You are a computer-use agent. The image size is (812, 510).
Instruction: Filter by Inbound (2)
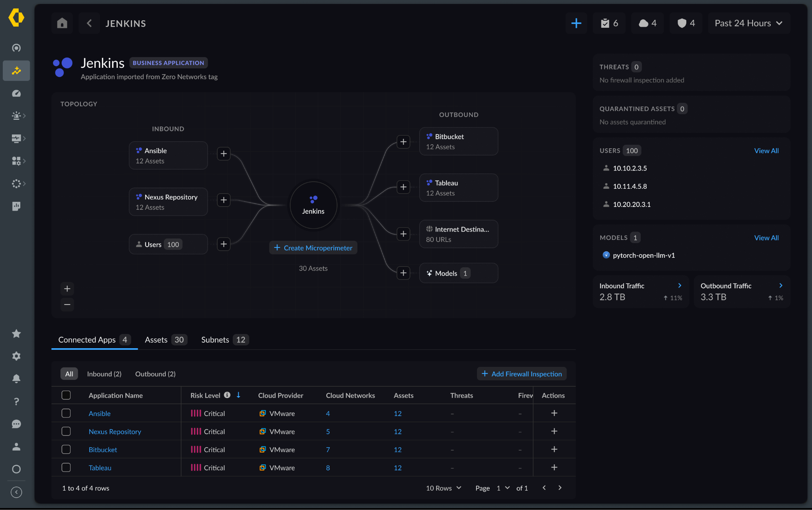click(104, 374)
